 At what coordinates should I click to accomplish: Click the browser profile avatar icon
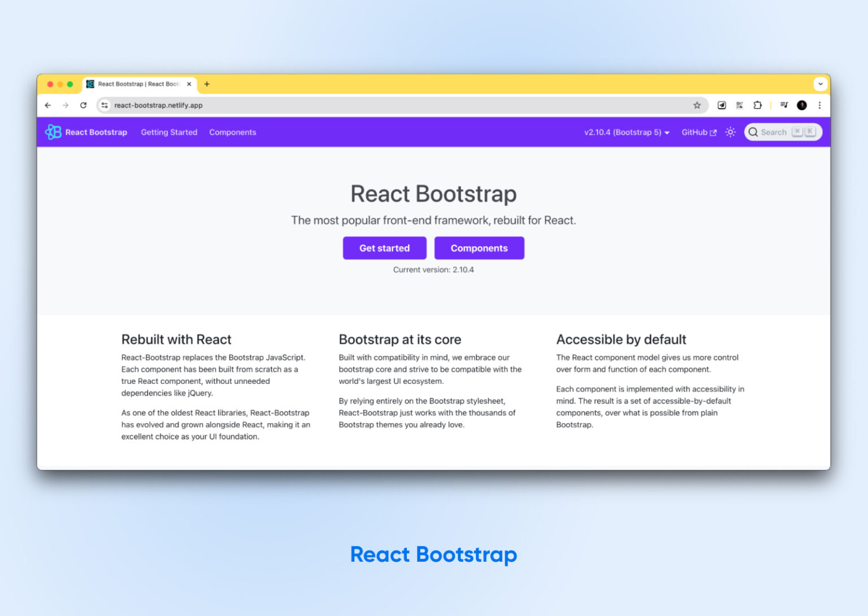point(802,105)
